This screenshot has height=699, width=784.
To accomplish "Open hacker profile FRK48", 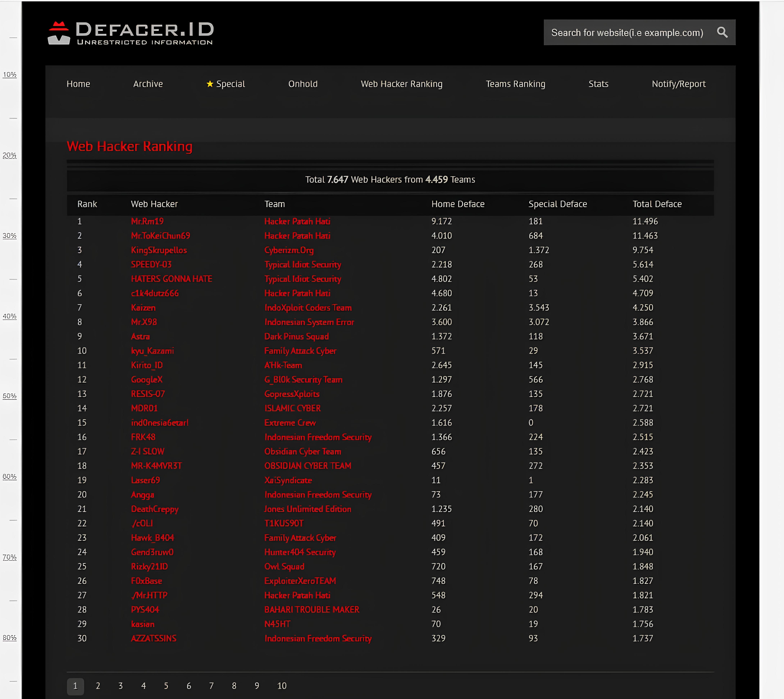I will point(143,437).
